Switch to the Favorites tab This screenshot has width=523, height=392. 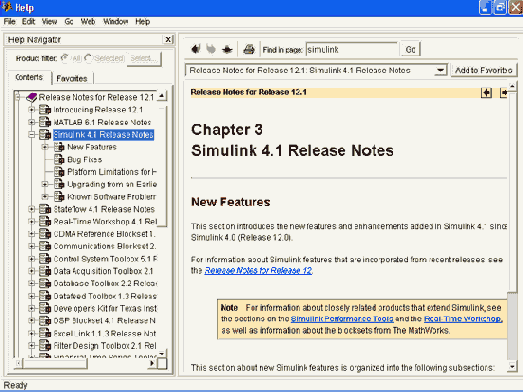tap(72, 78)
